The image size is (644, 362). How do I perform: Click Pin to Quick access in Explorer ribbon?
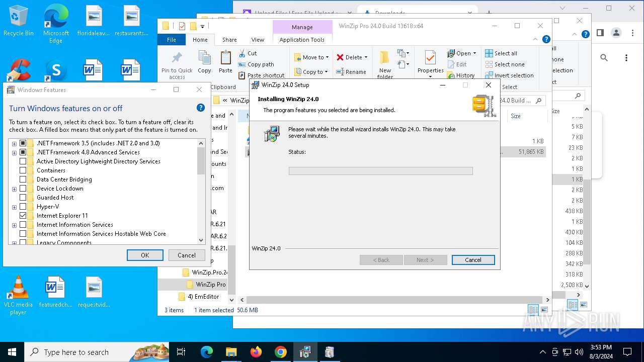pyautogui.click(x=177, y=65)
